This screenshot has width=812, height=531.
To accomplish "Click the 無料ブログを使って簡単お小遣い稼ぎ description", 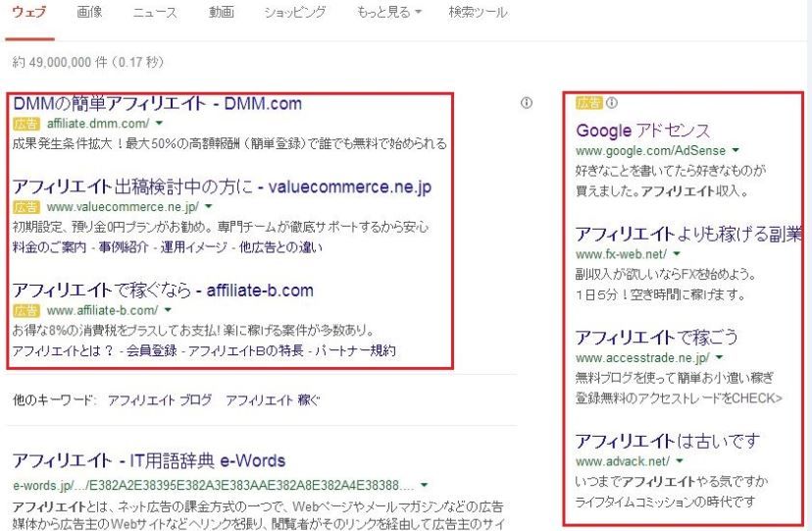I will point(675,378).
